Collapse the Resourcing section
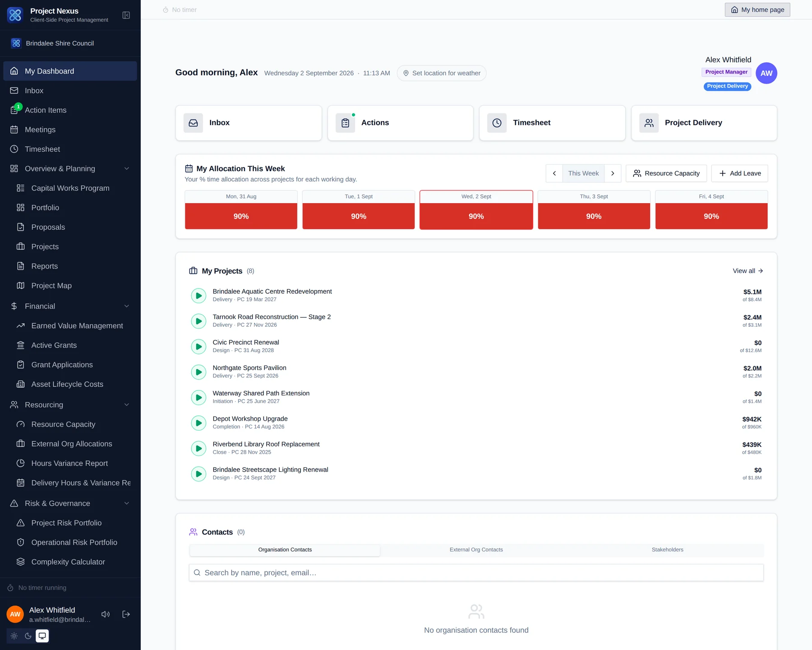The image size is (812, 650). (x=70, y=405)
